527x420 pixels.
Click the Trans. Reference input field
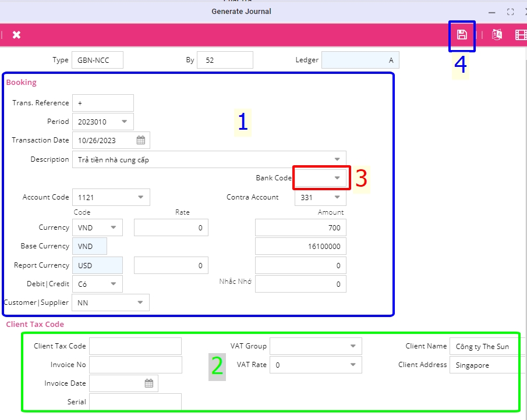[103, 103]
